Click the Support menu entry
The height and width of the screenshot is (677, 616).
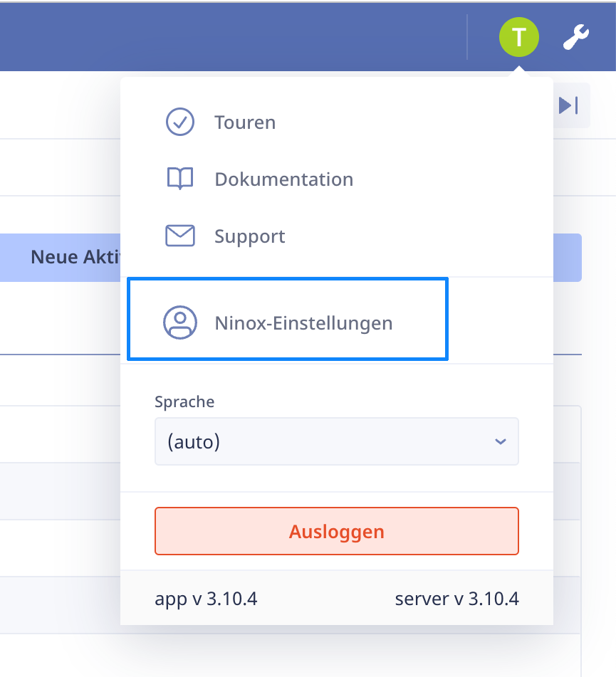coord(249,236)
